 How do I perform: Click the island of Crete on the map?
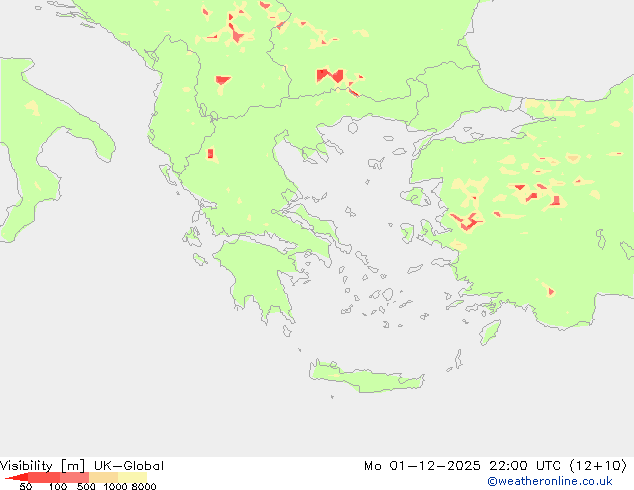coord(366,378)
